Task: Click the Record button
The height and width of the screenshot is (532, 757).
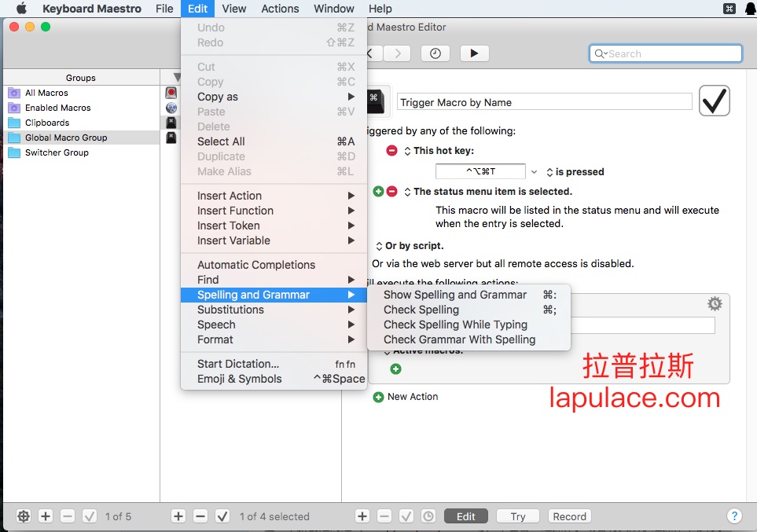Action: coord(569,516)
